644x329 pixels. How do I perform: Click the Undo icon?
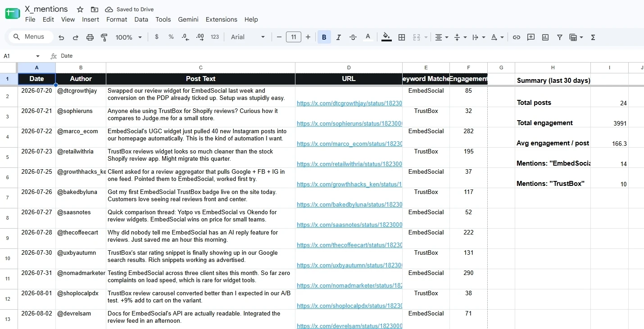click(61, 37)
